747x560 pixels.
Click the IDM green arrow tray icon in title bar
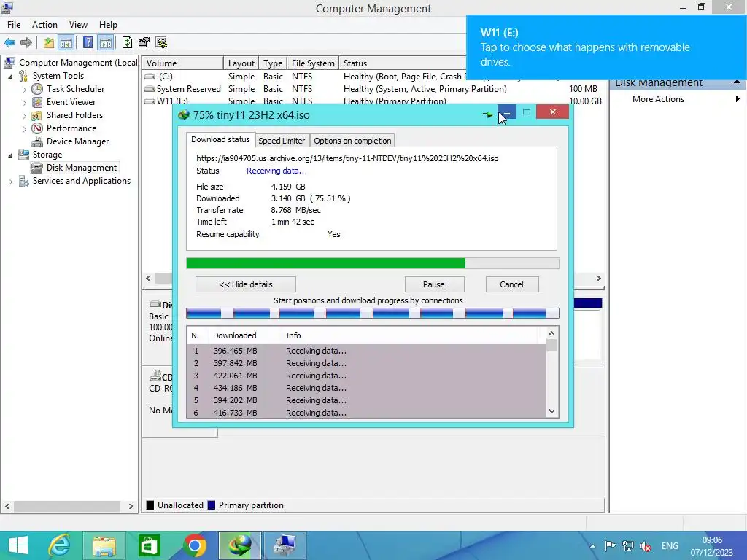pos(487,114)
